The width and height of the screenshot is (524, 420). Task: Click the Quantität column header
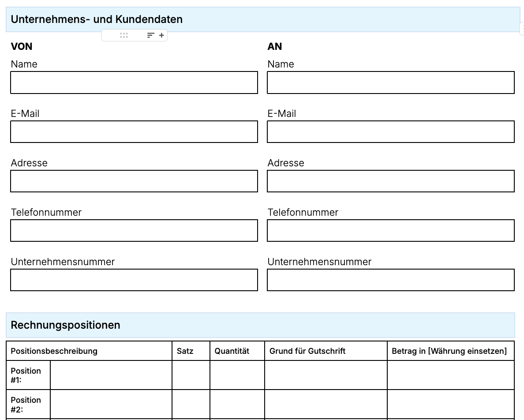[237, 351]
